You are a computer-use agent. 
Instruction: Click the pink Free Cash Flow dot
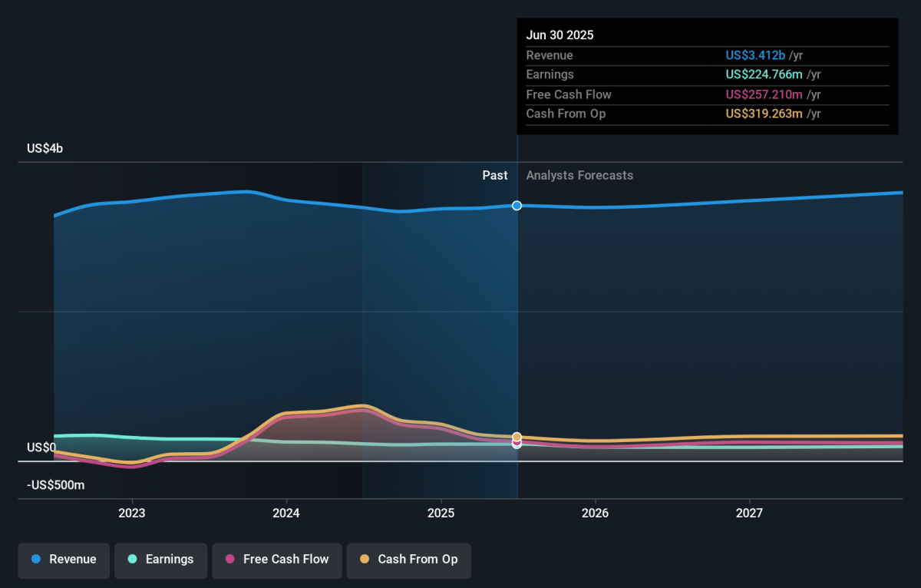pos(229,560)
